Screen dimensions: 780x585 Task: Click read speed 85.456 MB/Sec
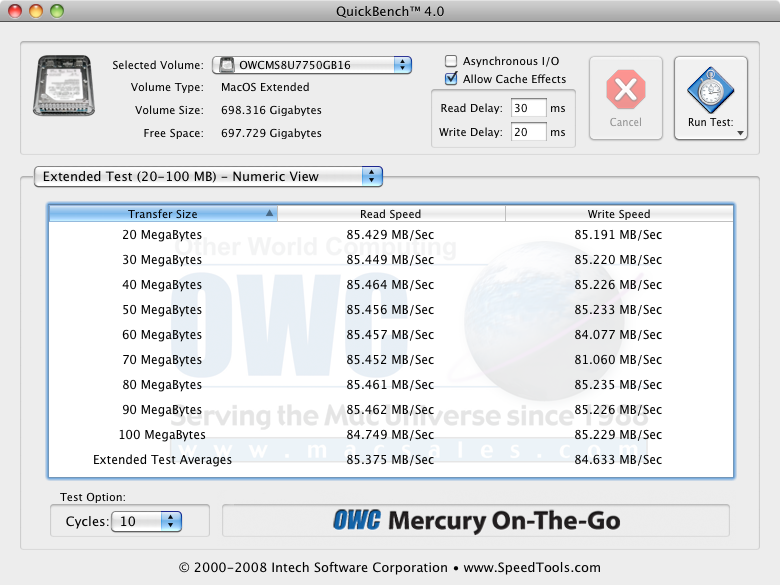click(x=390, y=309)
